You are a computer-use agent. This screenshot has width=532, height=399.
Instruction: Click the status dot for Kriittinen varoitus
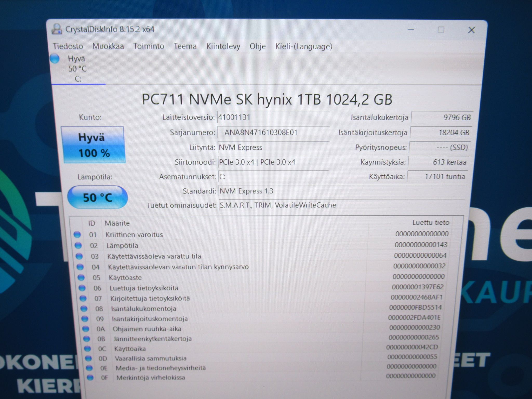pyautogui.click(x=77, y=235)
